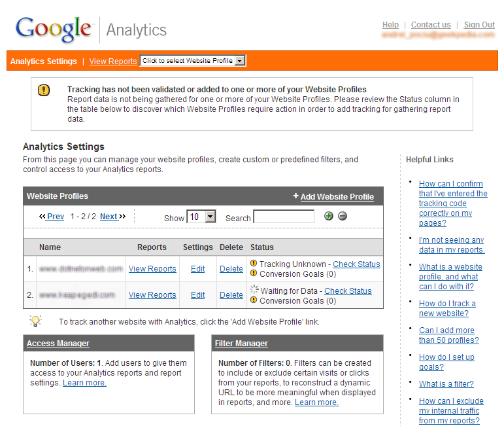Open 'I'm not seeing any data' link

click(452, 245)
